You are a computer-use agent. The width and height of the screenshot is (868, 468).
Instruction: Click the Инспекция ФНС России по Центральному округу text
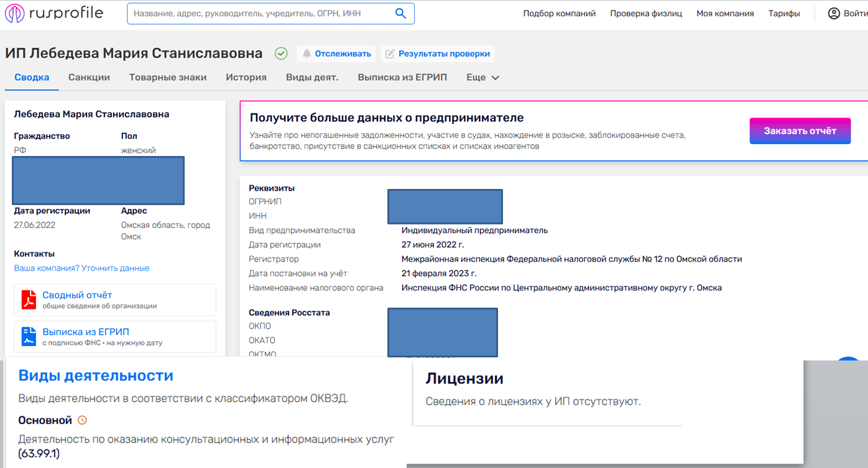pos(561,288)
